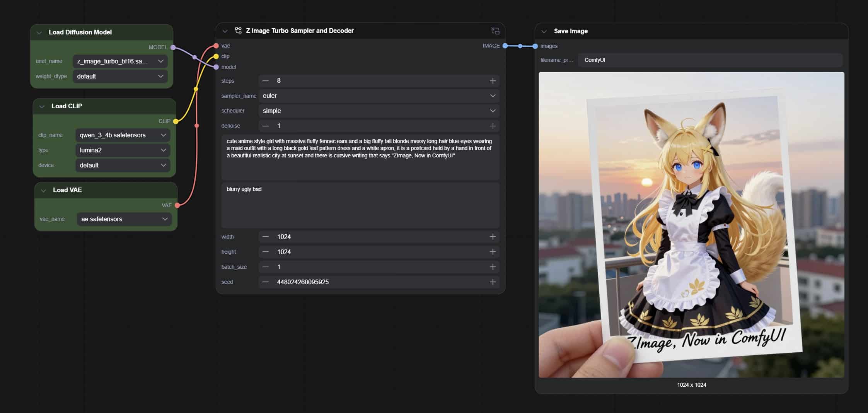
Task: Select the vae_name ae.safetensors dropdown
Action: tap(124, 219)
